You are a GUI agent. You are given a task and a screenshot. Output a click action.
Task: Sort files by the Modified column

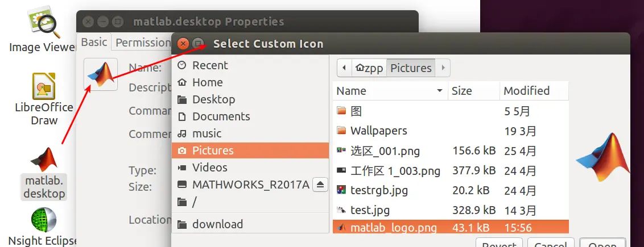tap(534, 91)
